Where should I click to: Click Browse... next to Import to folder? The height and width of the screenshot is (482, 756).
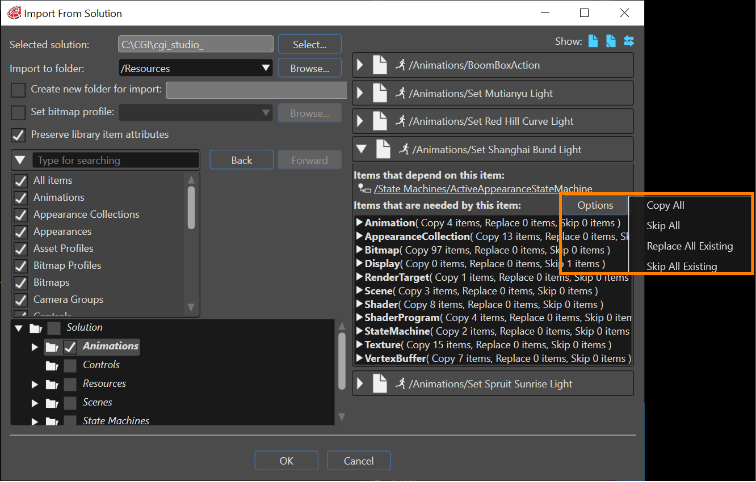pyautogui.click(x=310, y=68)
